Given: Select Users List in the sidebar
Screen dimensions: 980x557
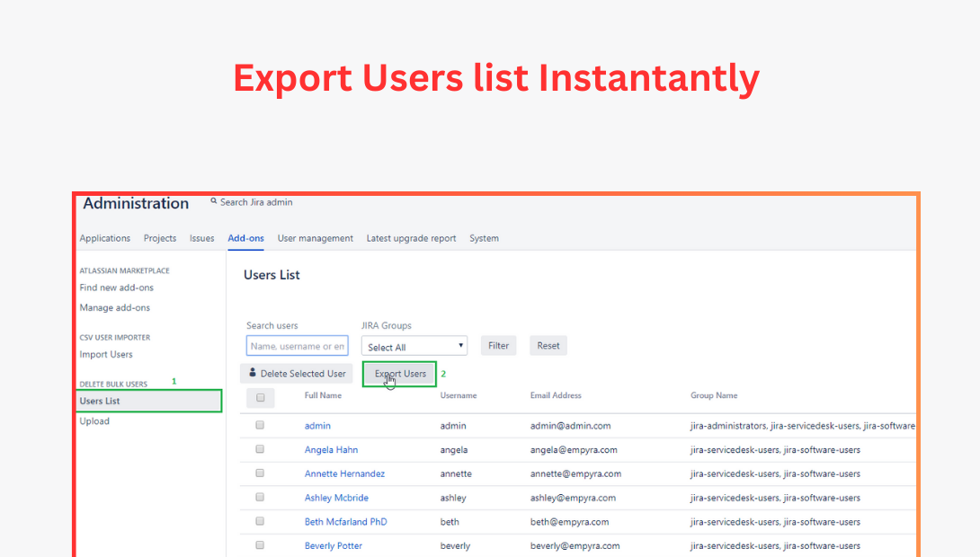Looking at the screenshot, I should coord(148,401).
